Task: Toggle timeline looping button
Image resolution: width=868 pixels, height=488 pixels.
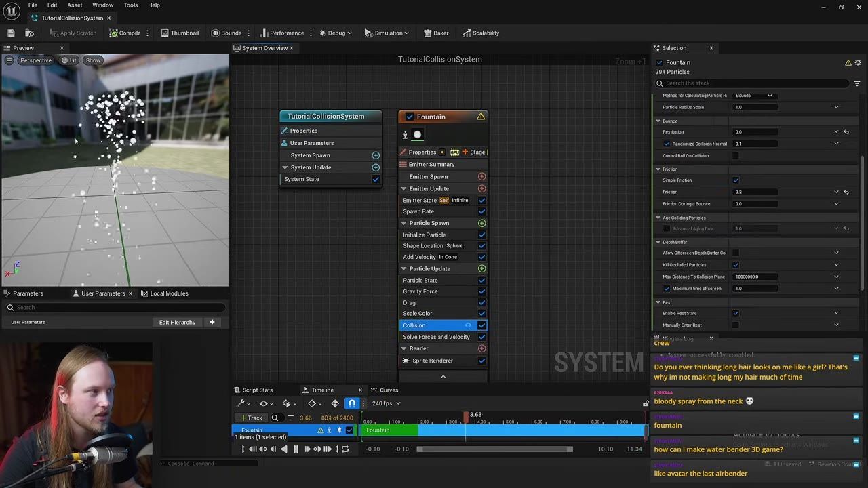Action: [345, 449]
